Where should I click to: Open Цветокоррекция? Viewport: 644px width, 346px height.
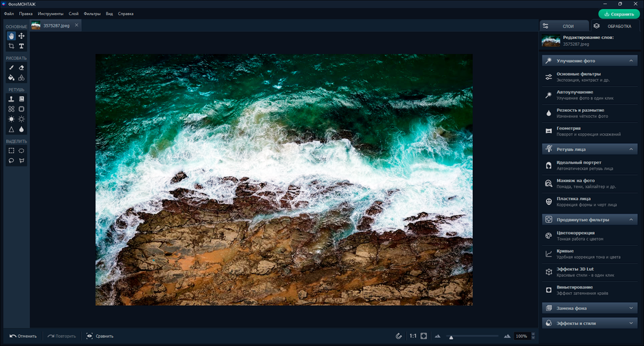(x=590, y=235)
